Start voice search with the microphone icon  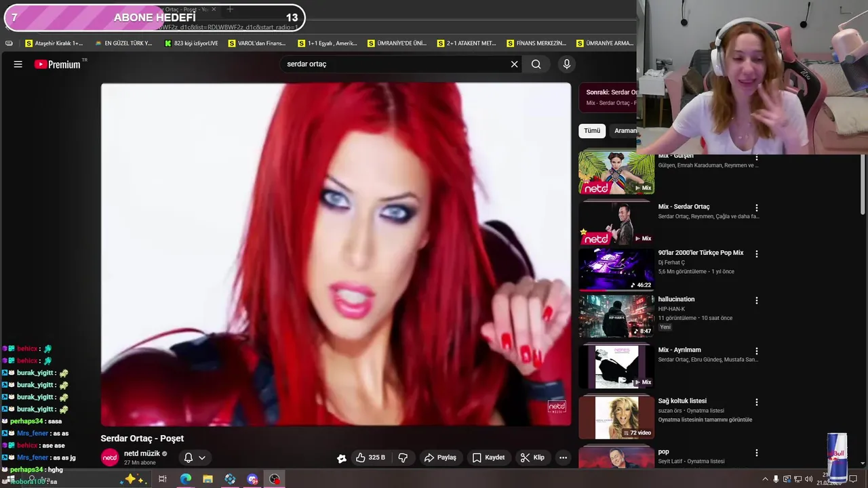(567, 64)
